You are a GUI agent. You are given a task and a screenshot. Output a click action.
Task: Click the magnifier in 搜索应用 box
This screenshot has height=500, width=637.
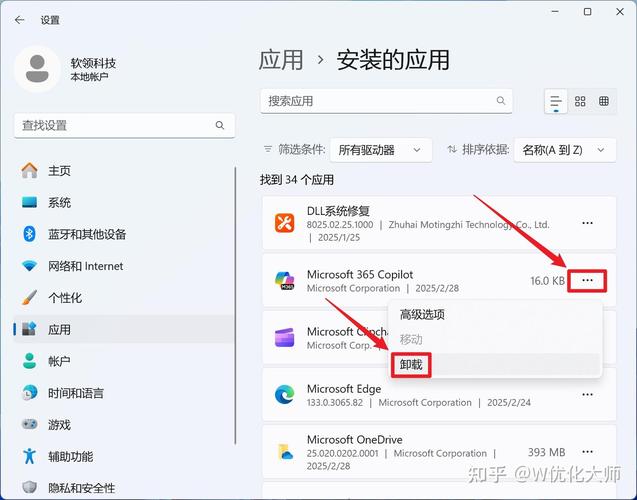click(501, 100)
